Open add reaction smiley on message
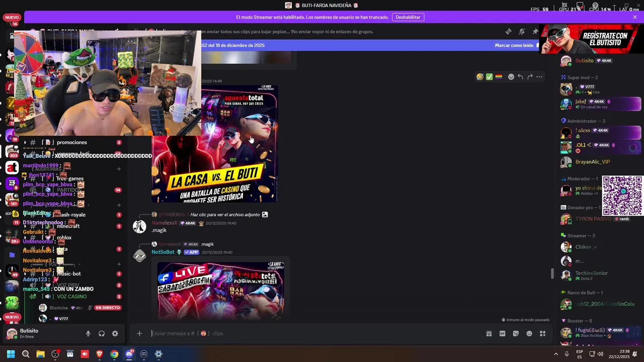This screenshot has width=644, height=362. coord(511,77)
